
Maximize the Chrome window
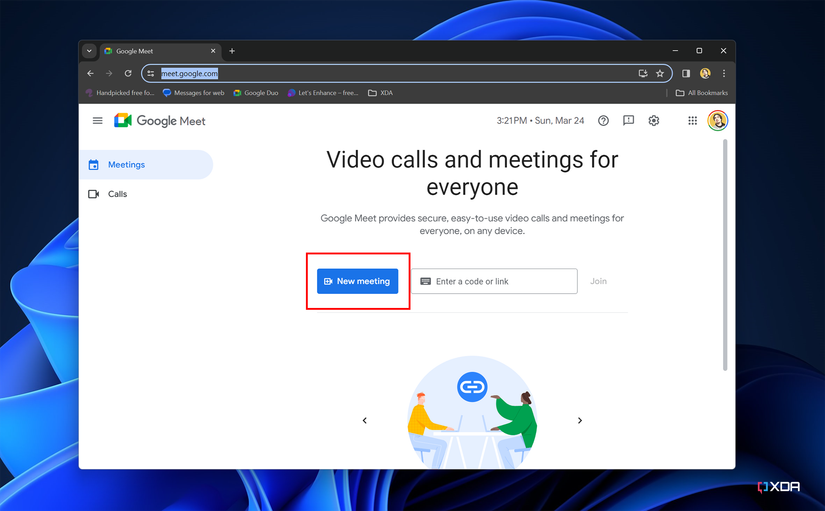pyautogui.click(x=699, y=51)
